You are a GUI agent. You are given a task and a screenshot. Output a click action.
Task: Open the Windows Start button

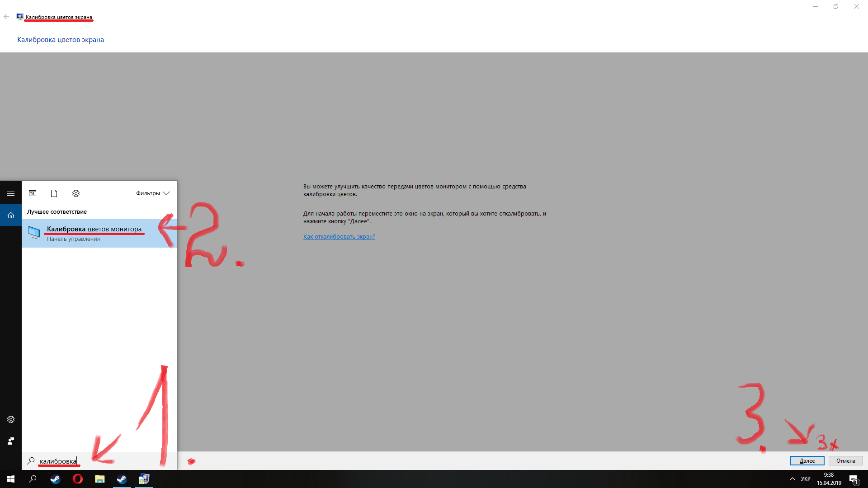tap(11, 479)
